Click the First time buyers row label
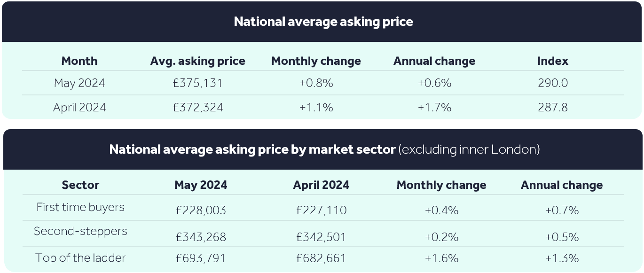644x273 pixels. click(x=80, y=207)
